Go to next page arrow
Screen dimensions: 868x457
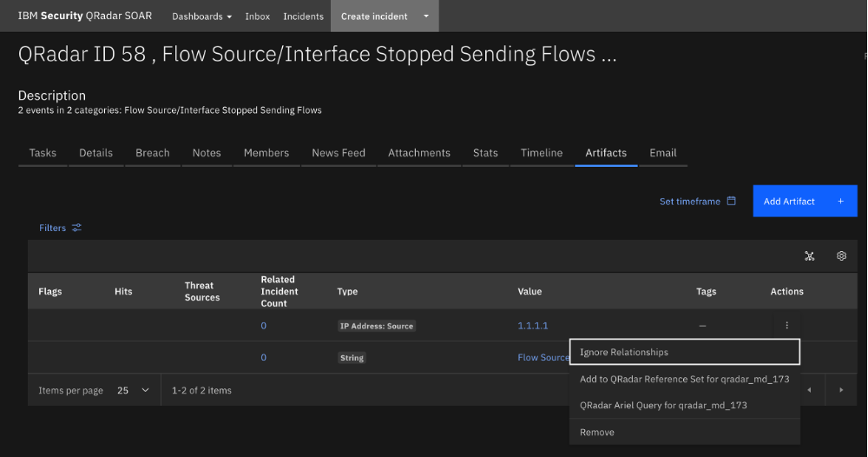(x=841, y=390)
